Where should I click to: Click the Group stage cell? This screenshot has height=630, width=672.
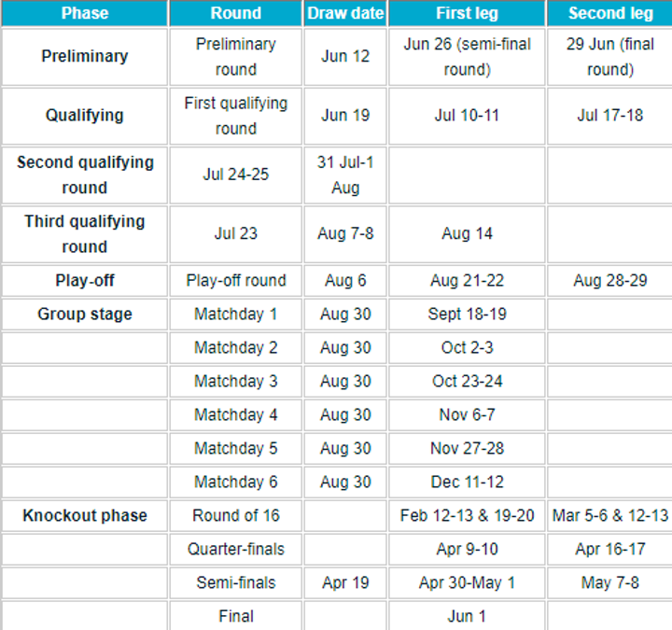point(84,315)
